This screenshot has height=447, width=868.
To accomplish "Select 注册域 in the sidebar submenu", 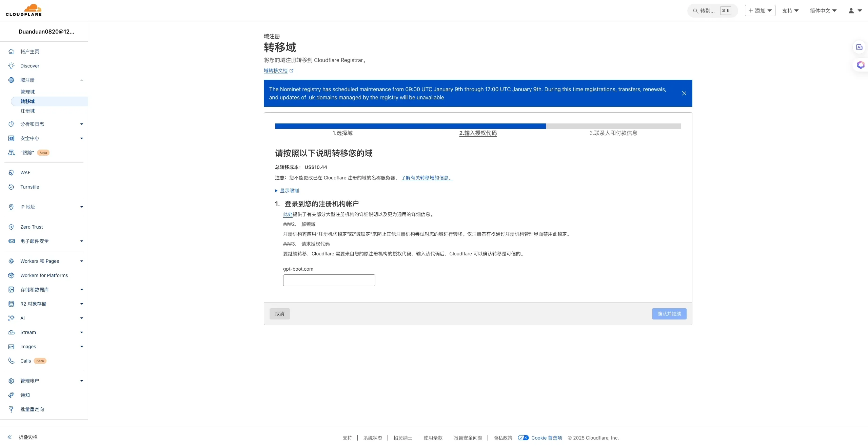I will [27, 111].
